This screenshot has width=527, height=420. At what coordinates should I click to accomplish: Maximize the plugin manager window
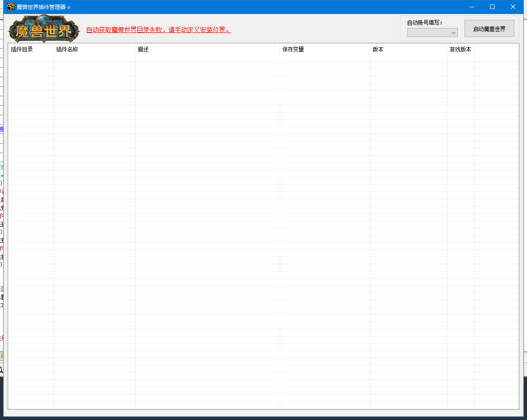[492, 7]
